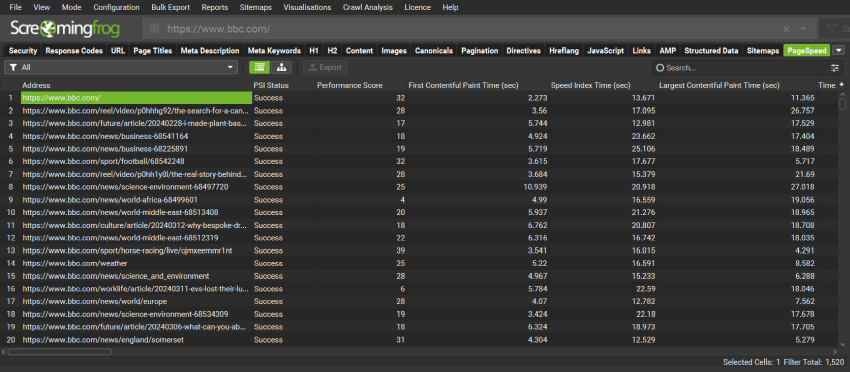This screenshot has width=850, height=372.
Task: Sort by First Contentful Paint Time header
Action: (478, 85)
